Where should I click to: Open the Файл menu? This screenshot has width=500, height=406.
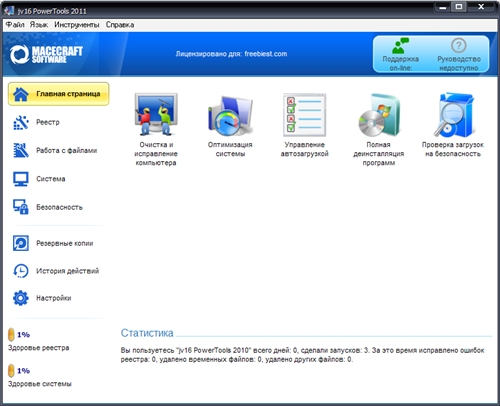[x=15, y=25]
